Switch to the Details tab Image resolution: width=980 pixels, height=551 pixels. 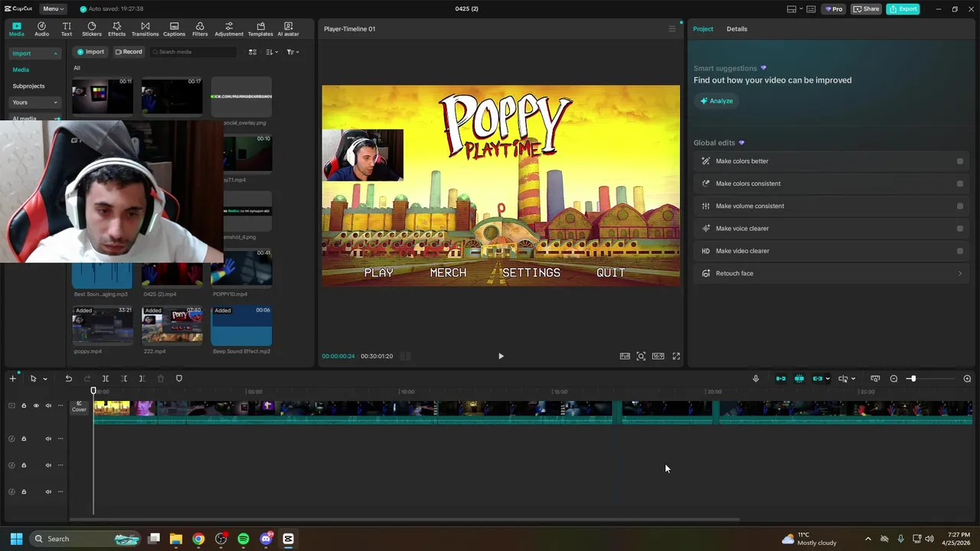pos(737,29)
